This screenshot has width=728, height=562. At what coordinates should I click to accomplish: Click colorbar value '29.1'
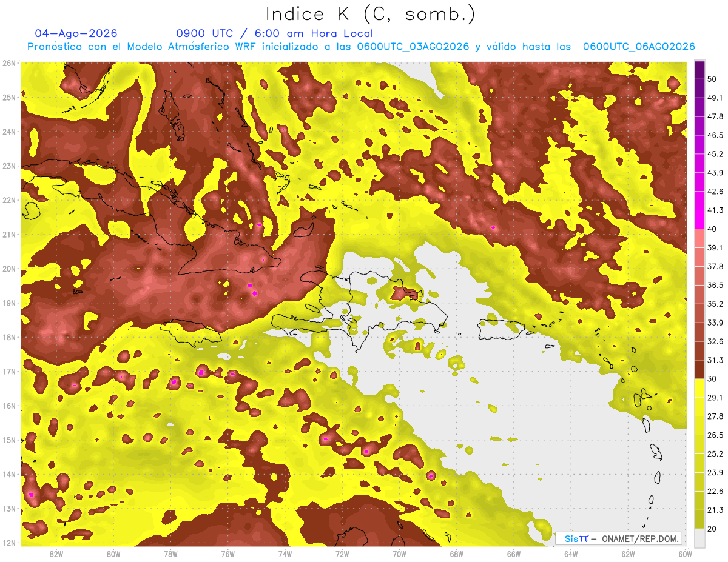coord(715,398)
